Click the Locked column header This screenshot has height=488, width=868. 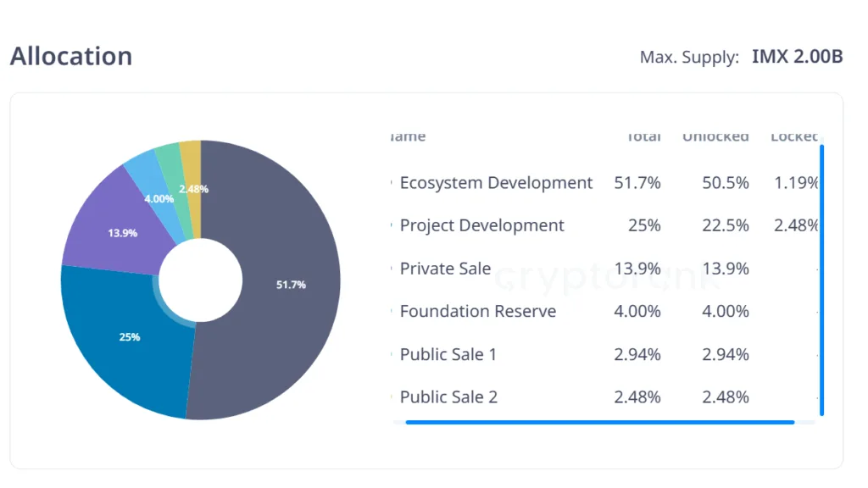point(793,136)
